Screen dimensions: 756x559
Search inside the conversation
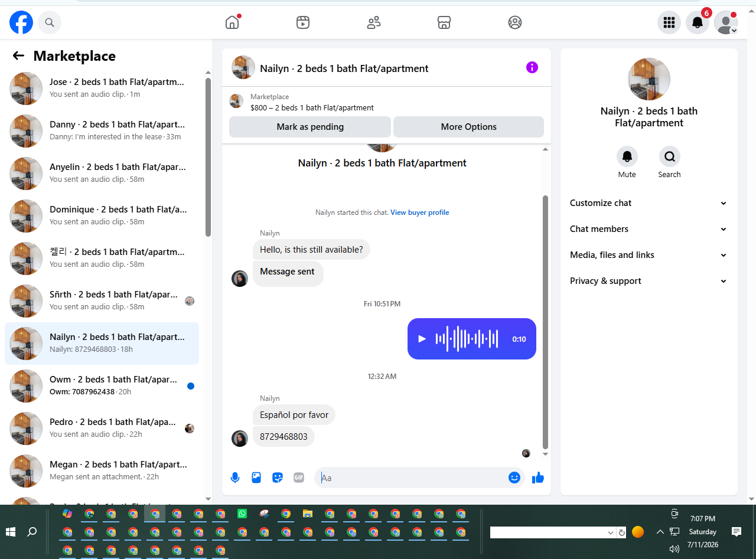click(x=670, y=156)
